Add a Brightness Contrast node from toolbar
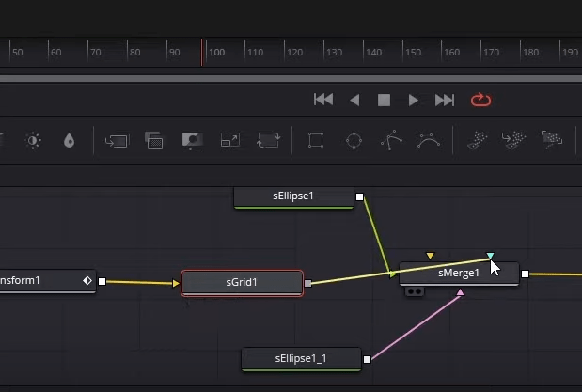This screenshot has width=582, height=392. (x=33, y=140)
